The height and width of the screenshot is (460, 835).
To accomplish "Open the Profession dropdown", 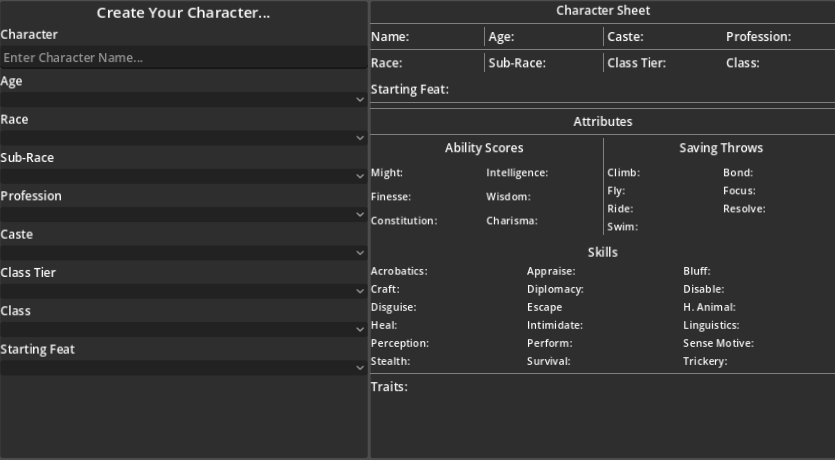I will pos(184,215).
